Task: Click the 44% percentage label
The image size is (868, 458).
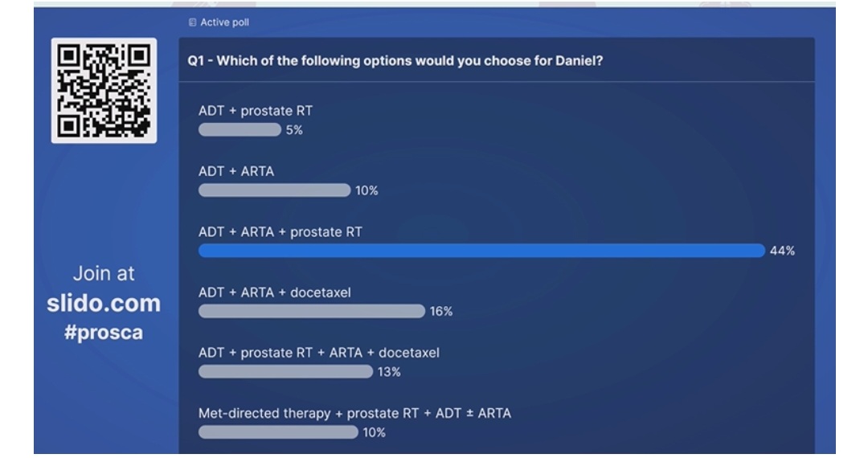Action: pos(782,251)
